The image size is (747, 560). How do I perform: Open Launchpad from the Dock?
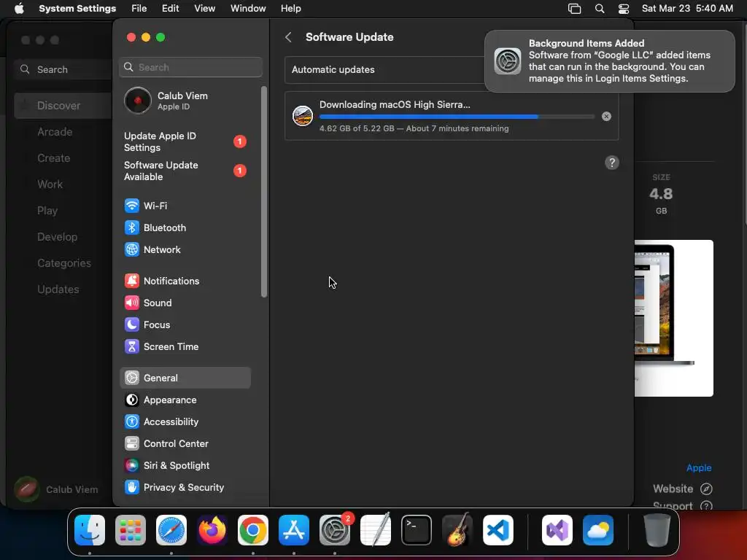pos(131,530)
